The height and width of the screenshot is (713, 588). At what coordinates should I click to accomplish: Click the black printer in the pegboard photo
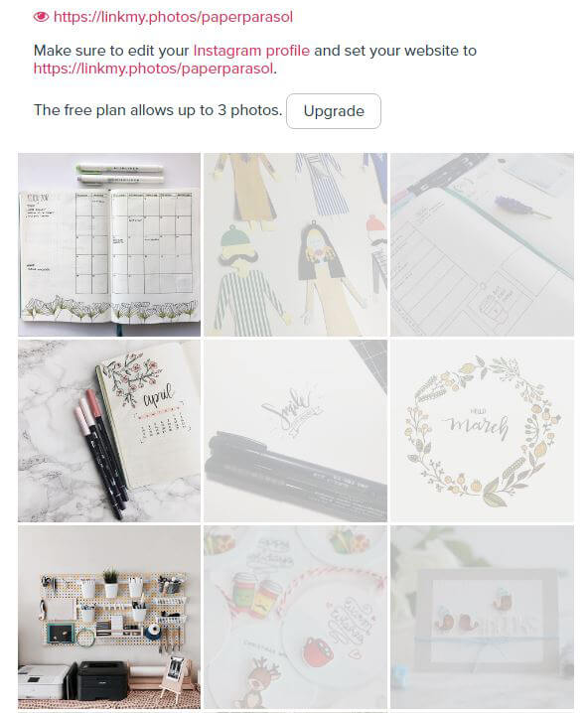[x=102, y=680]
